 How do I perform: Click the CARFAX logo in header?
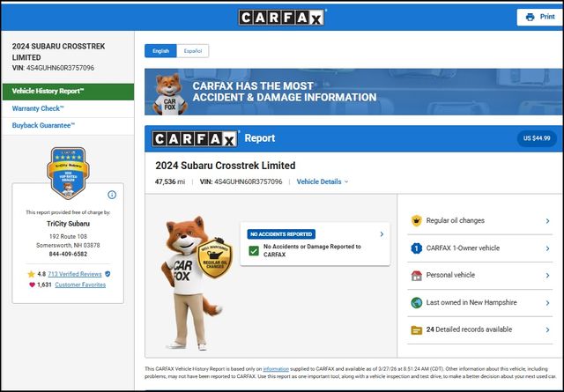pyautogui.click(x=282, y=17)
